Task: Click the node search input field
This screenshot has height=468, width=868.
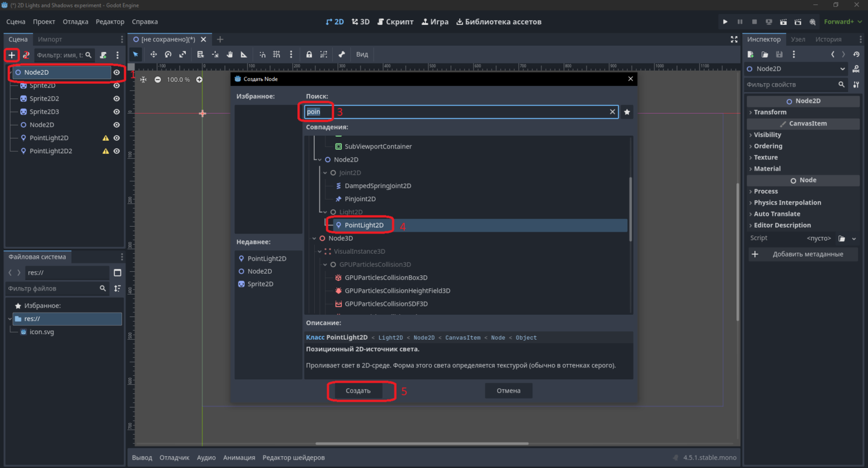Action: coord(461,112)
